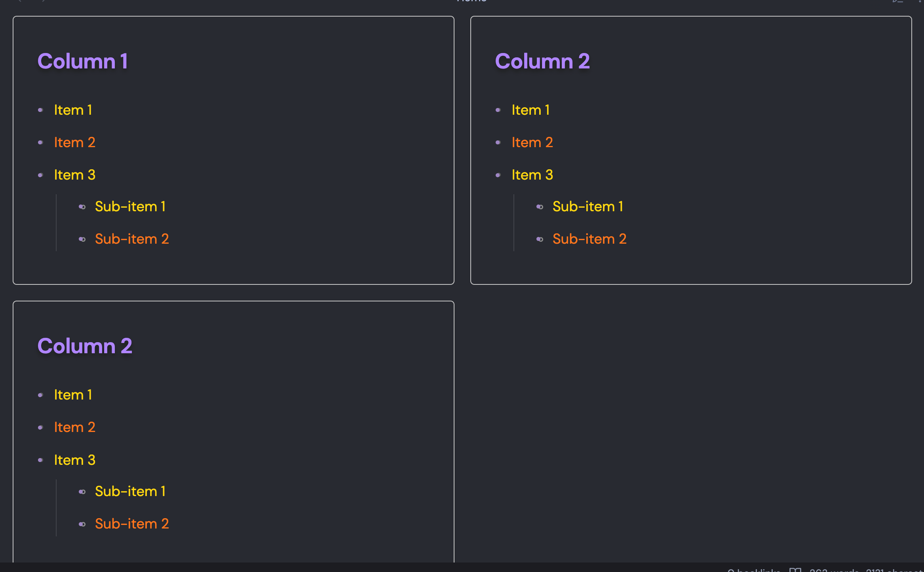This screenshot has width=924, height=572.
Task: Select Item 1 in the Column 1 card
Action: tap(73, 110)
